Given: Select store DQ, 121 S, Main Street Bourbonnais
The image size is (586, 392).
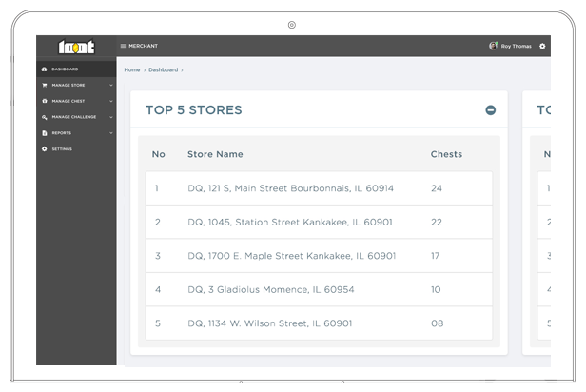Looking at the screenshot, I should pos(290,188).
